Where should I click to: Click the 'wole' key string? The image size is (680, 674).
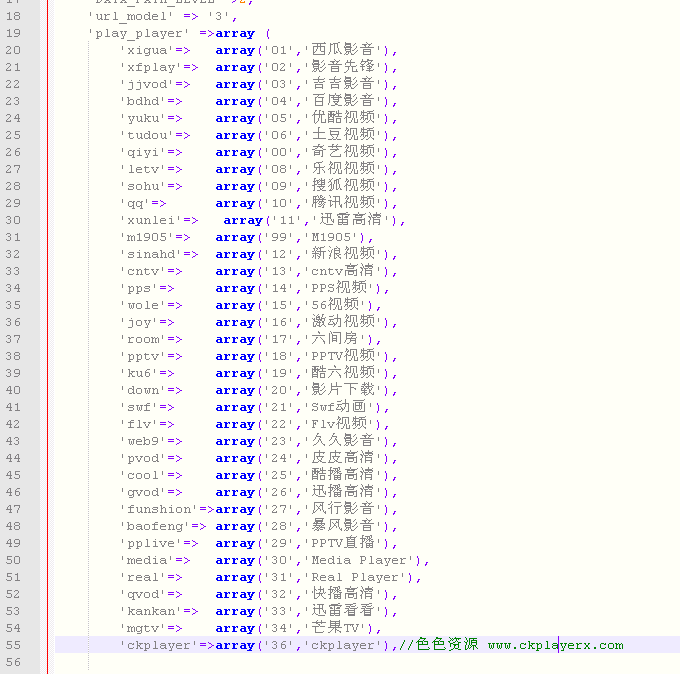pos(143,305)
